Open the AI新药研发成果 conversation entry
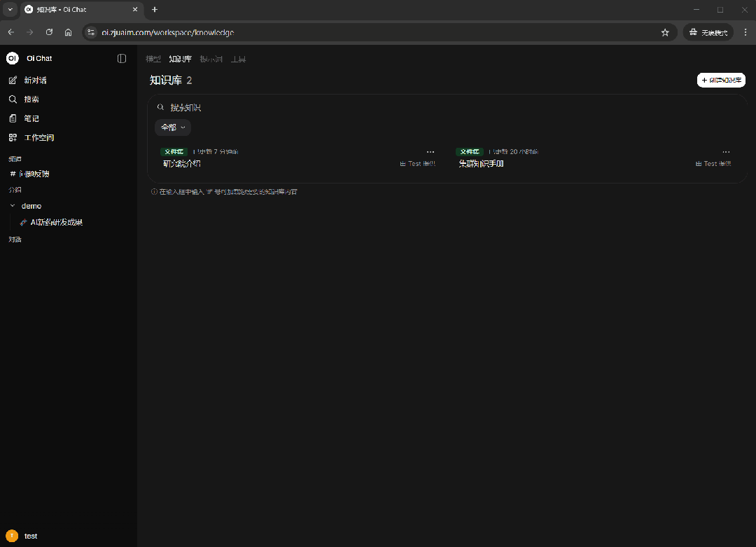Screen dimensions: 756x547 click(52, 222)
